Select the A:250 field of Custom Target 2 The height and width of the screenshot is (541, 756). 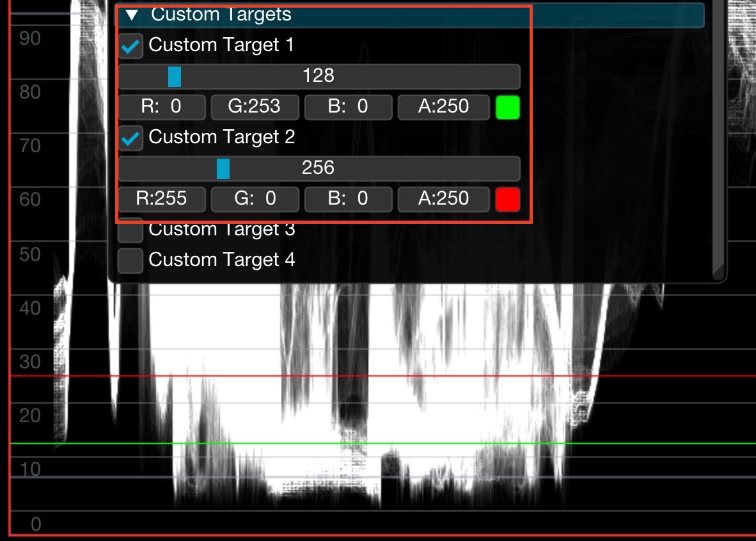tap(444, 199)
